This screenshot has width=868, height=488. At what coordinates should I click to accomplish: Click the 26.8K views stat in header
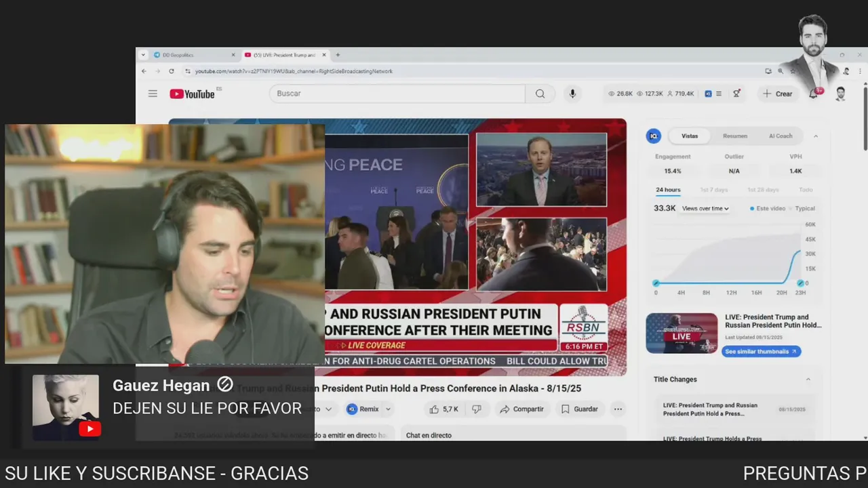click(620, 94)
